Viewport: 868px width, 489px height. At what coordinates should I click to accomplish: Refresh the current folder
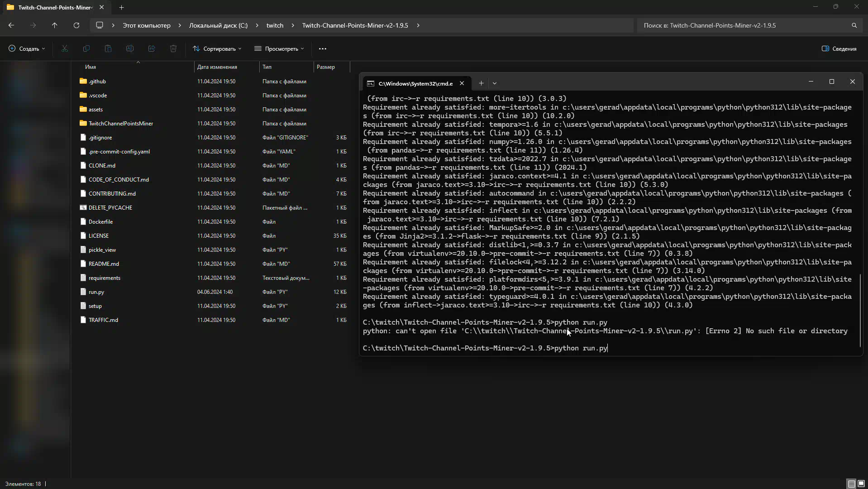coord(76,25)
